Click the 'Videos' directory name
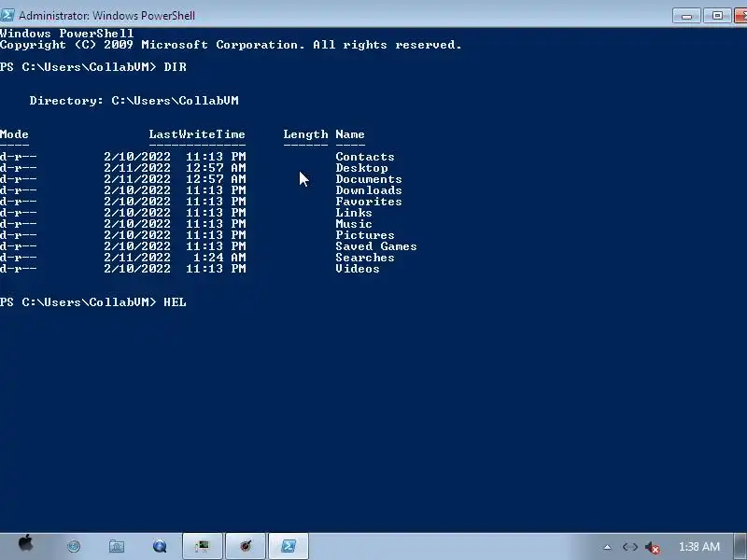Viewport: 747px width, 560px height. pyautogui.click(x=358, y=269)
